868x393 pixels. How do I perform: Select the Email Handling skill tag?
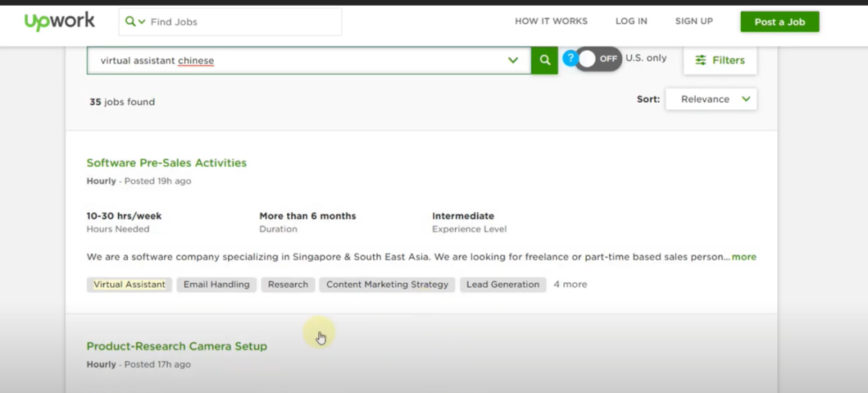point(216,285)
